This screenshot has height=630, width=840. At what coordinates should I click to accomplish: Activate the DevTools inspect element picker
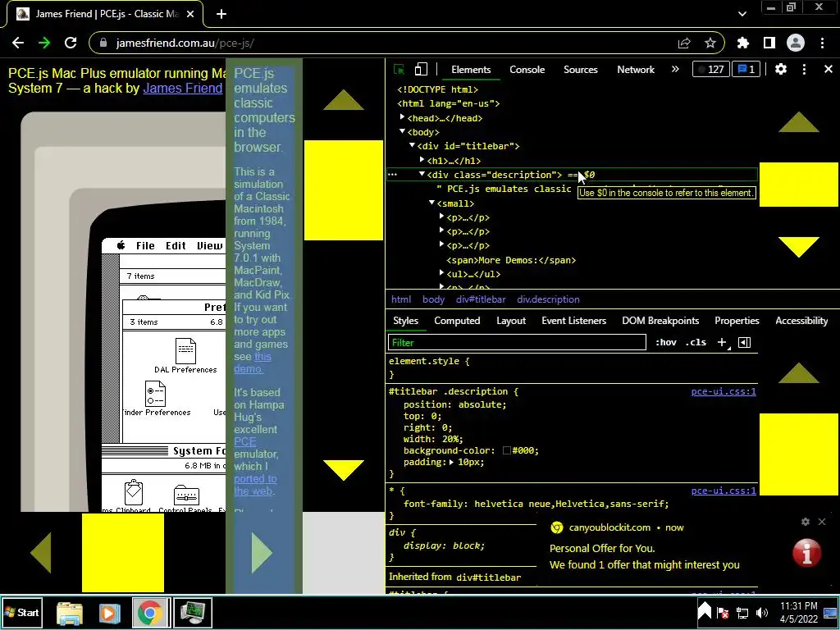tap(399, 70)
